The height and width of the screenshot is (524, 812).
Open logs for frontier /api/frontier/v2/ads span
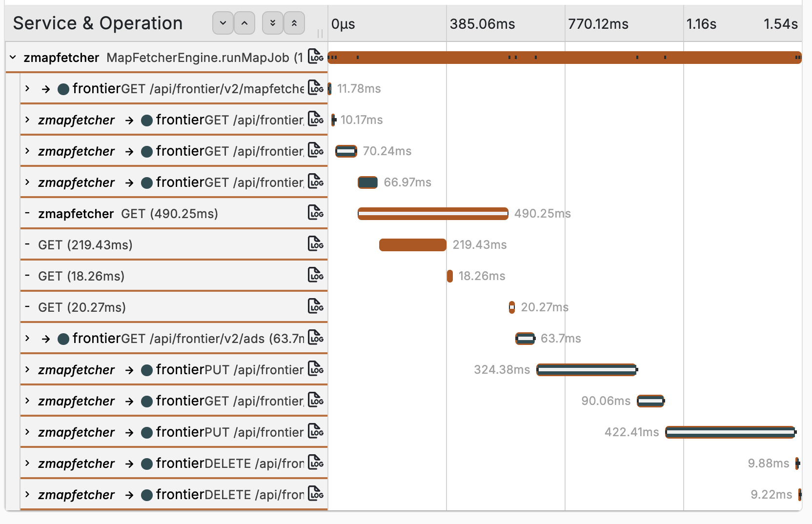tap(316, 338)
